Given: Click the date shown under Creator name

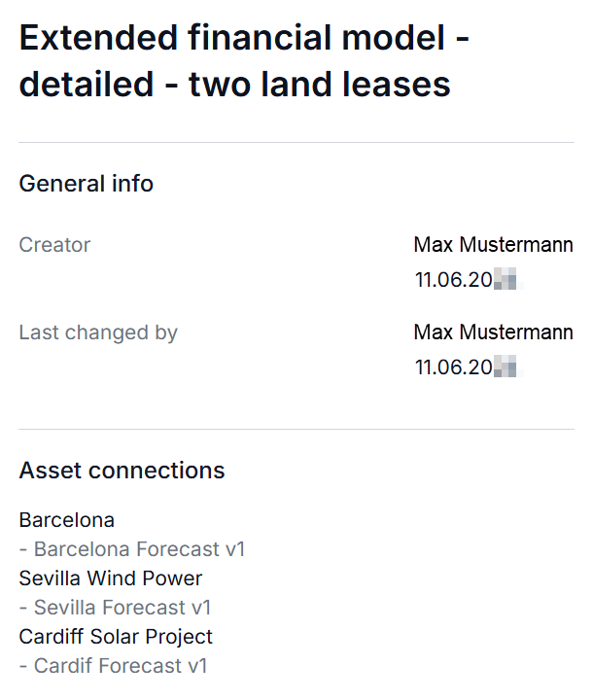Looking at the screenshot, I should coord(467,280).
